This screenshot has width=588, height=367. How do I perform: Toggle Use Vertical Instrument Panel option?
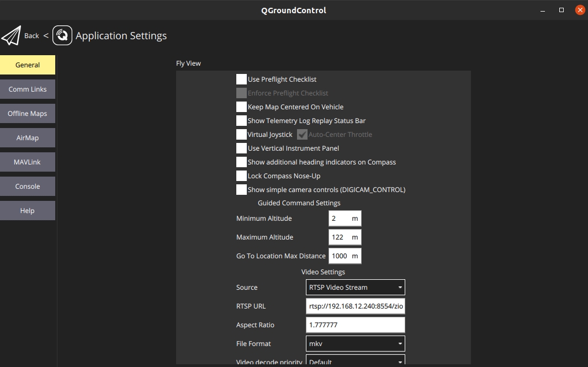point(241,148)
